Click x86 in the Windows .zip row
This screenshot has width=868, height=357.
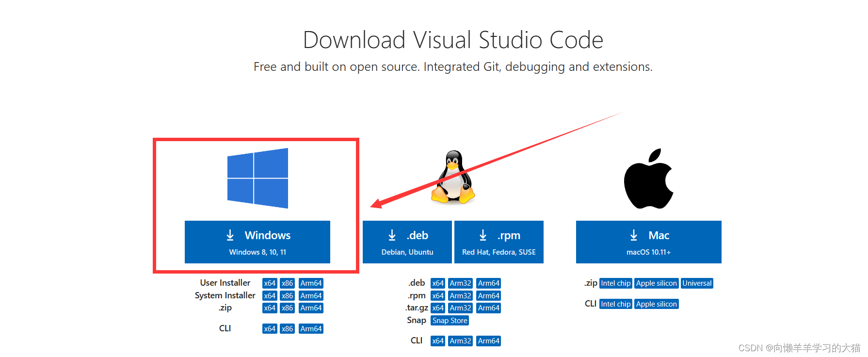point(288,308)
